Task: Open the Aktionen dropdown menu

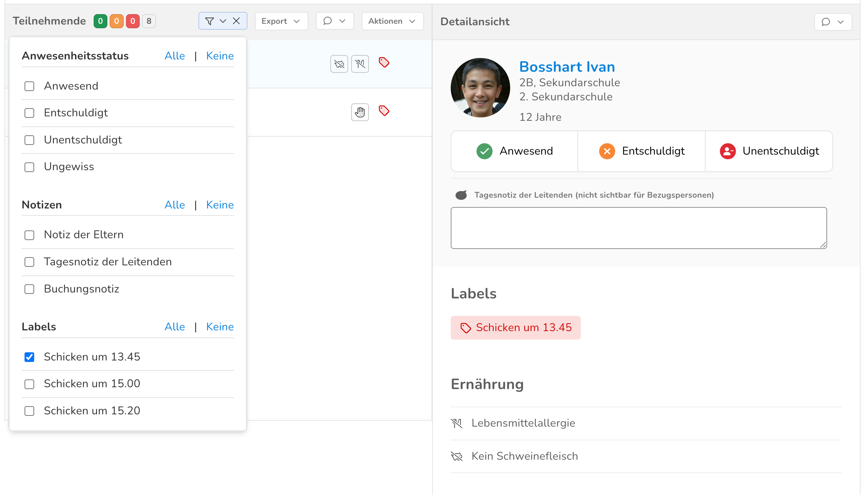Action: click(392, 21)
